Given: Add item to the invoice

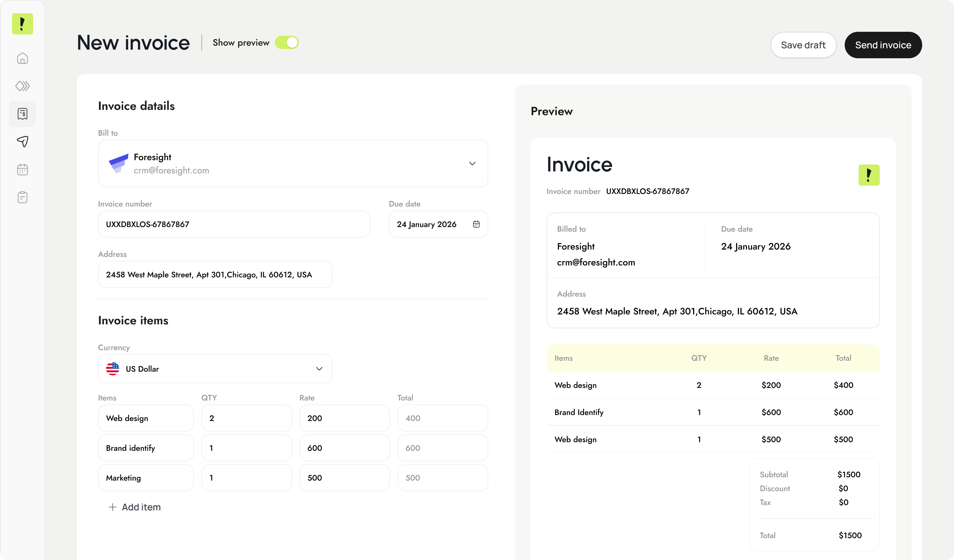Looking at the screenshot, I should click(x=134, y=507).
